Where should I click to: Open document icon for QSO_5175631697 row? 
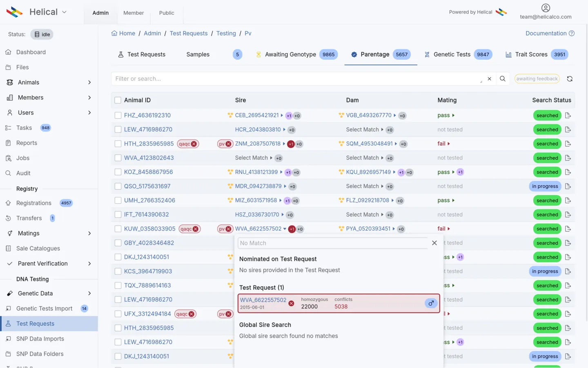568,186
